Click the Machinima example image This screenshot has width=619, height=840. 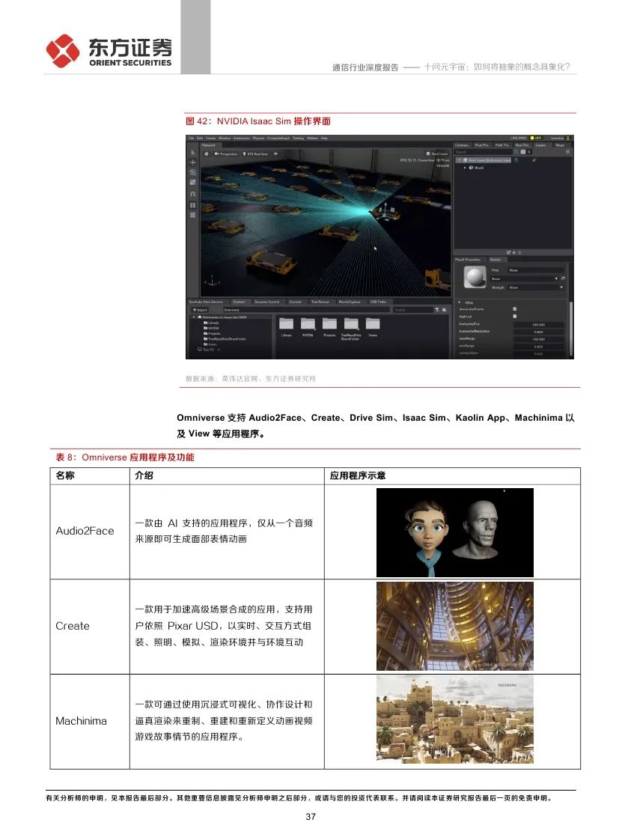(454, 719)
